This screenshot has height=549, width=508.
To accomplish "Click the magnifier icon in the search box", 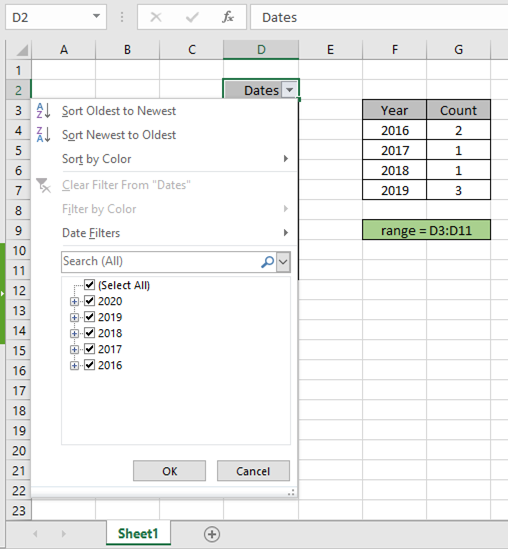I will point(267,262).
